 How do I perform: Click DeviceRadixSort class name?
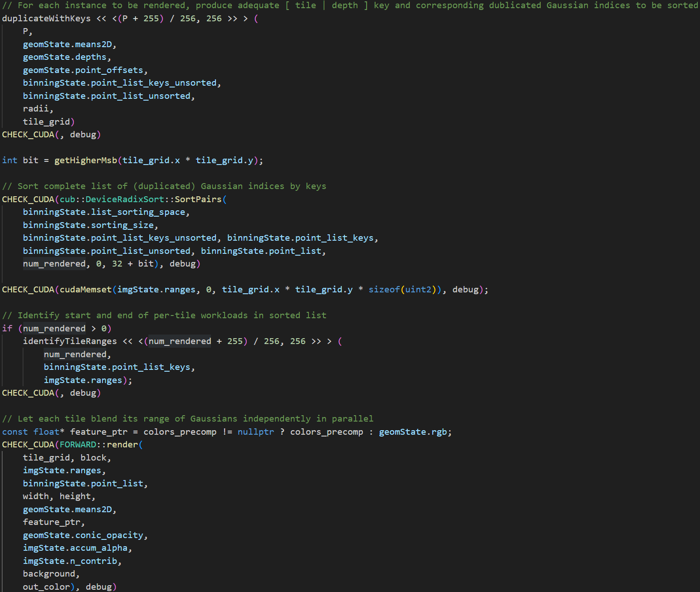[125, 199]
